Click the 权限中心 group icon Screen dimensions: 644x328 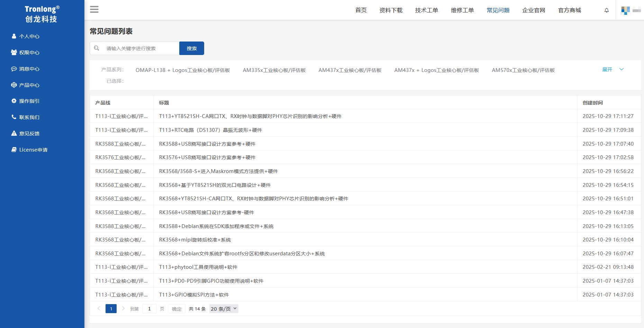tap(14, 52)
